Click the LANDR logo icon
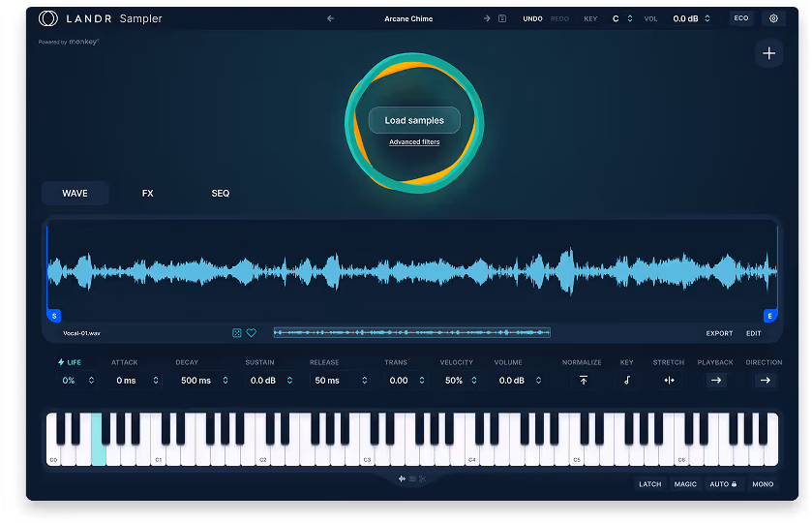This screenshot has height=523, width=812. pyautogui.click(x=48, y=18)
